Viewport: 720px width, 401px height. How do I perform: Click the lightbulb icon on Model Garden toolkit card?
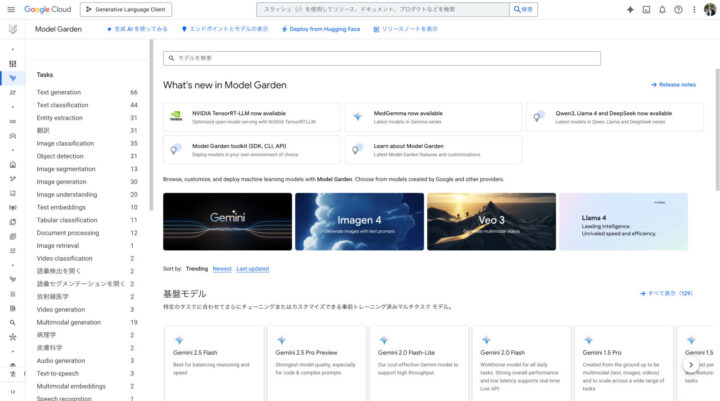(x=175, y=149)
